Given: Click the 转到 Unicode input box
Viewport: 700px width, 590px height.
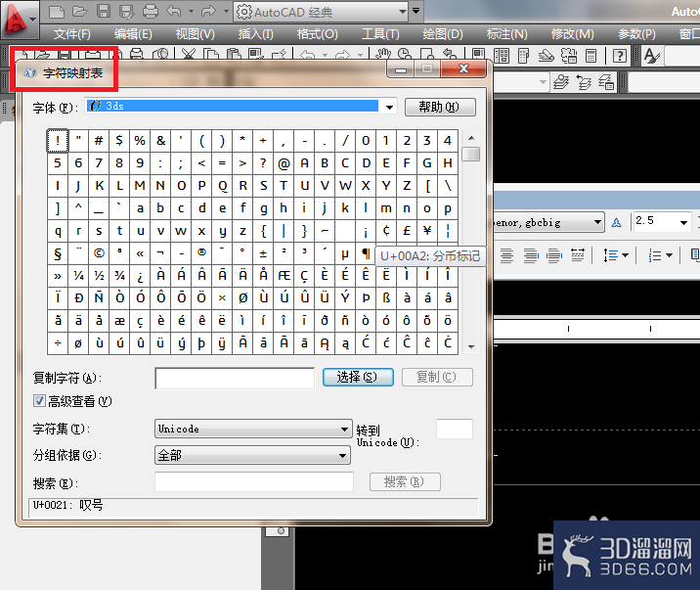Looking at the screenshot, I should click(x=455, y=430).
